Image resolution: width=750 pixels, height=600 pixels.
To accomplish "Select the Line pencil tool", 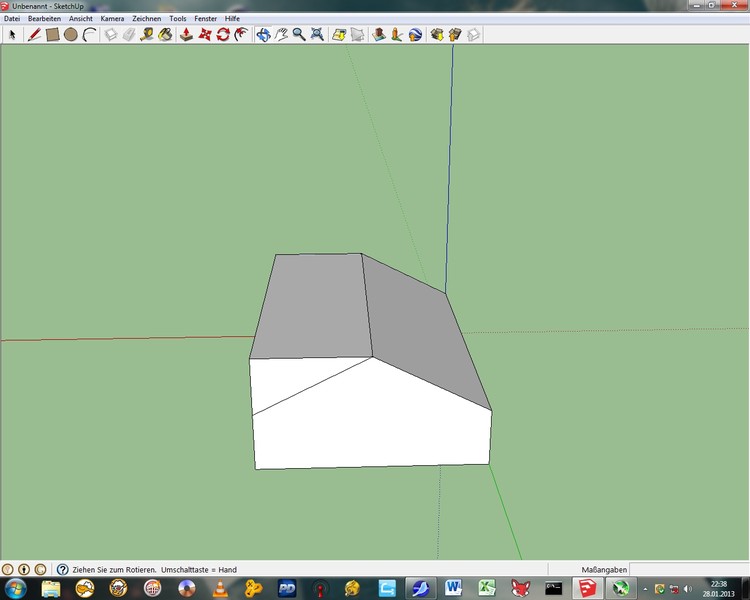I will (x=34, y=34).
